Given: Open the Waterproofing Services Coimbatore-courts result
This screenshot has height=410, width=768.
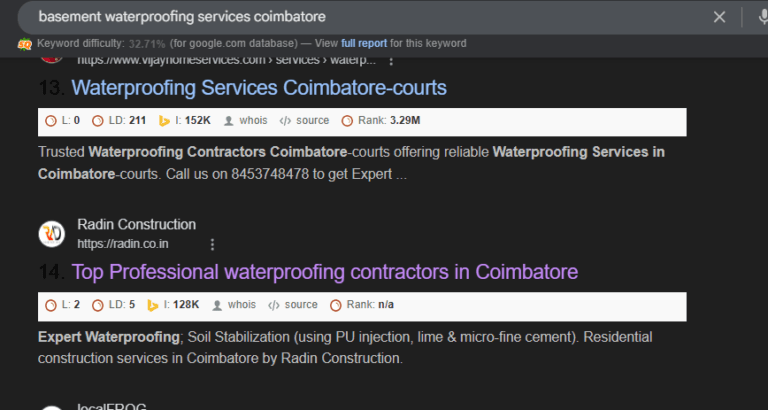Looking at the screenshot, I should coord(259,88).
